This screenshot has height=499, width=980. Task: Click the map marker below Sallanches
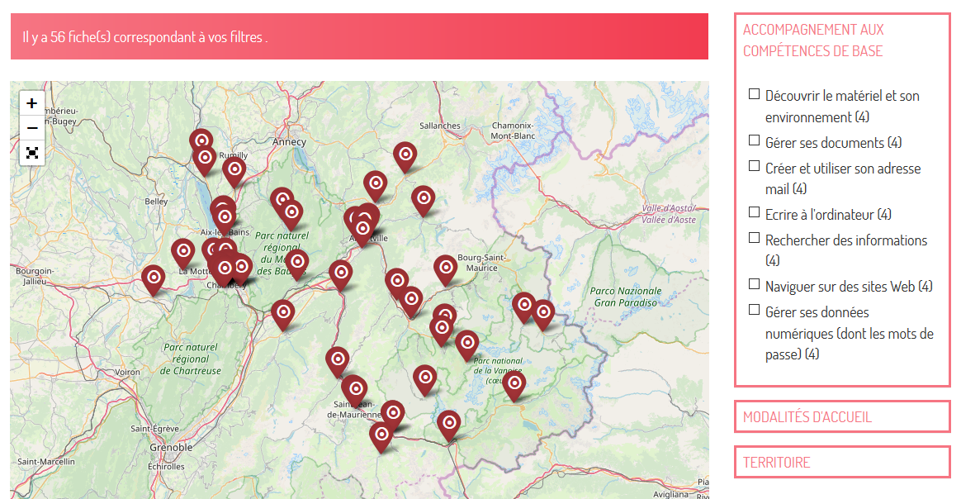pos(404,154)
